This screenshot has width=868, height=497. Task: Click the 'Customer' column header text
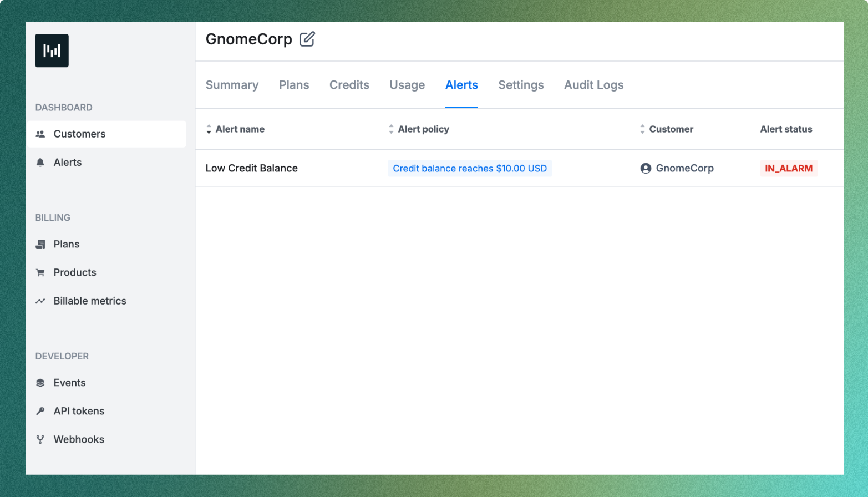coord(671,129)
